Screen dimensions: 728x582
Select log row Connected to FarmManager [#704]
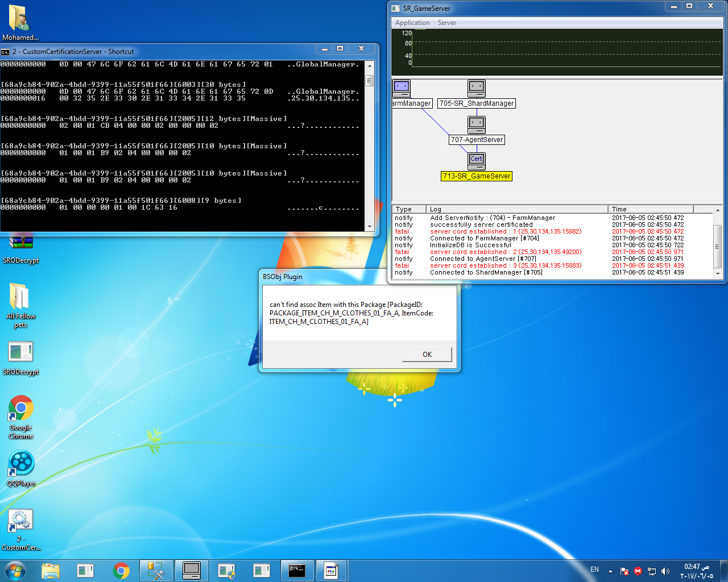click(553, 238)
